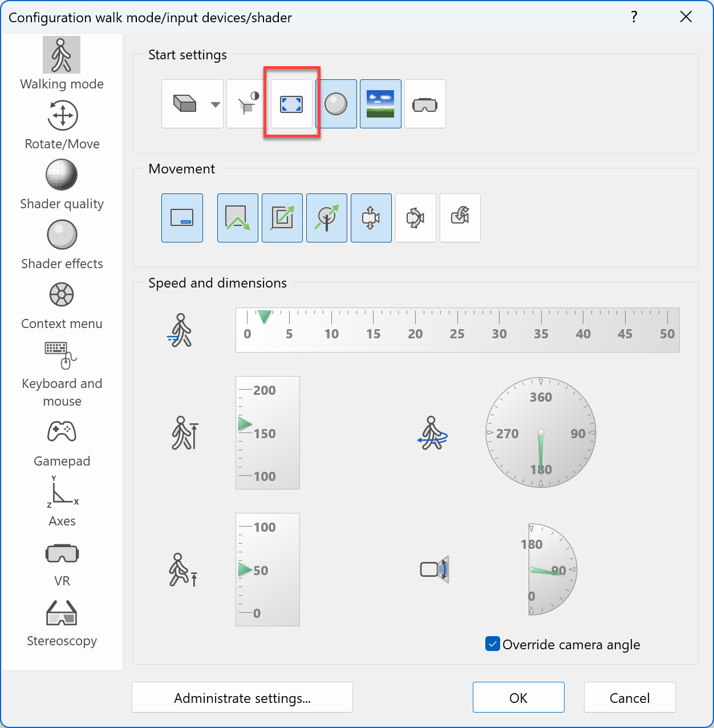Enable the VR headset start setting
Screen dimensions: 714x728
pos(425,104)
